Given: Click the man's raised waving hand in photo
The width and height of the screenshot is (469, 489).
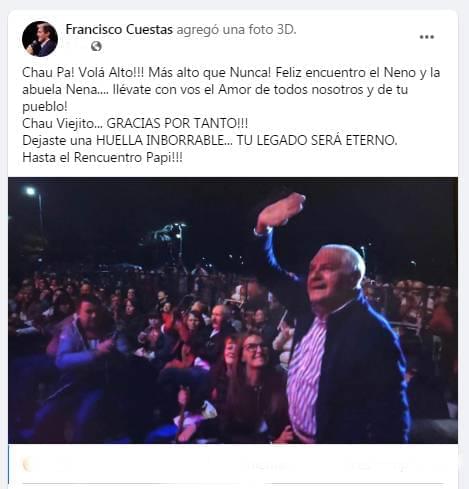Looking at the screenshot, I should click(x=280, y=212).
